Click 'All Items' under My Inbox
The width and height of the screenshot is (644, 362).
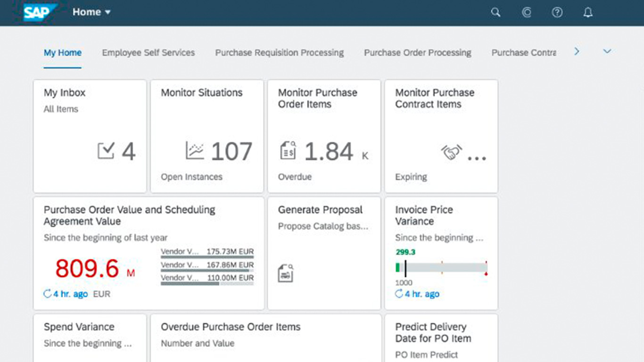[x=61, y=109]
